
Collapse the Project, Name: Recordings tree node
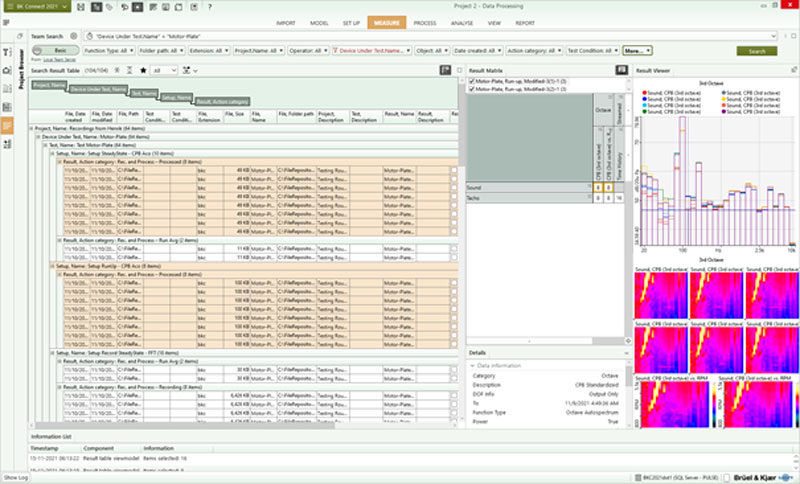point(32,129)
